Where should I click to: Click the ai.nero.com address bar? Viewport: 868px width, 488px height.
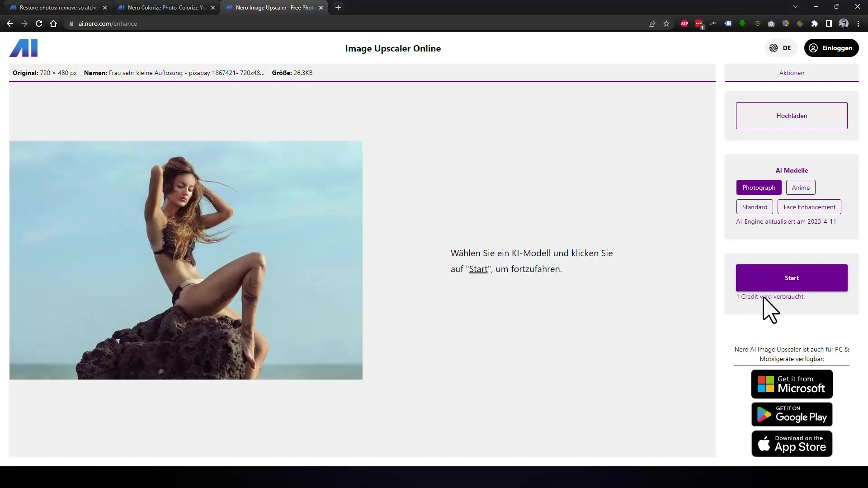pyautogui.click(x=108, y=23)
